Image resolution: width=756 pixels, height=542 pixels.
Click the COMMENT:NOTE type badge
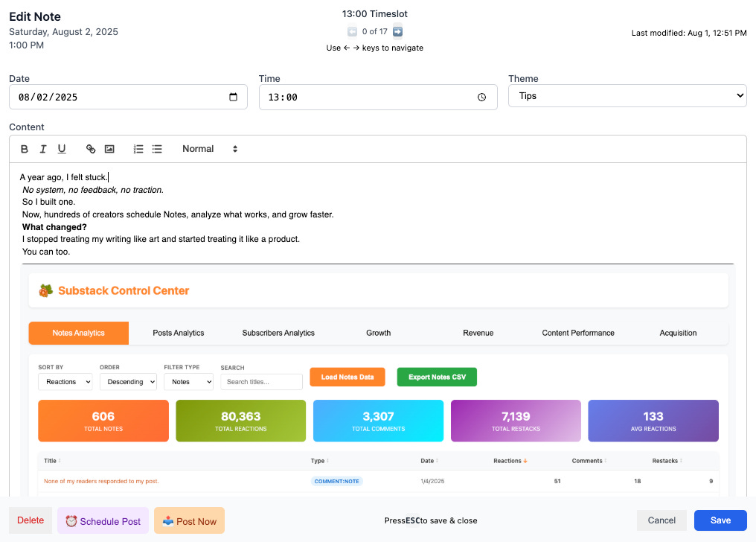336,481
